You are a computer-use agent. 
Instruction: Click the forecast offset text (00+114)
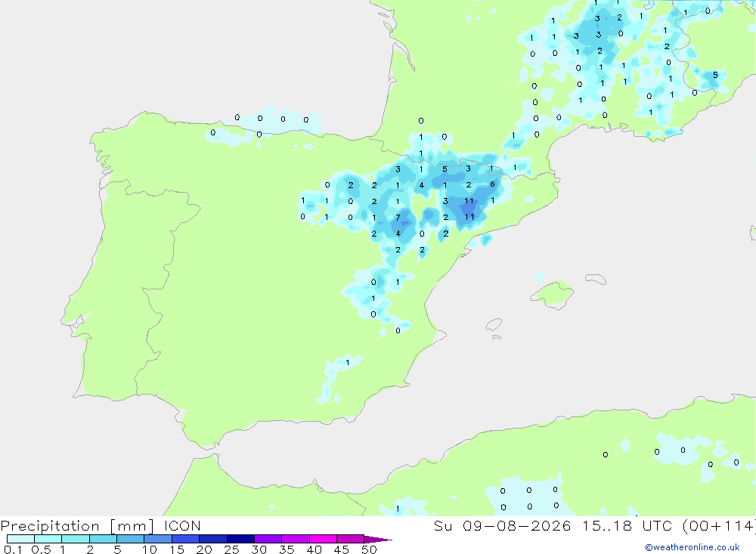click(x=720, y=525)
